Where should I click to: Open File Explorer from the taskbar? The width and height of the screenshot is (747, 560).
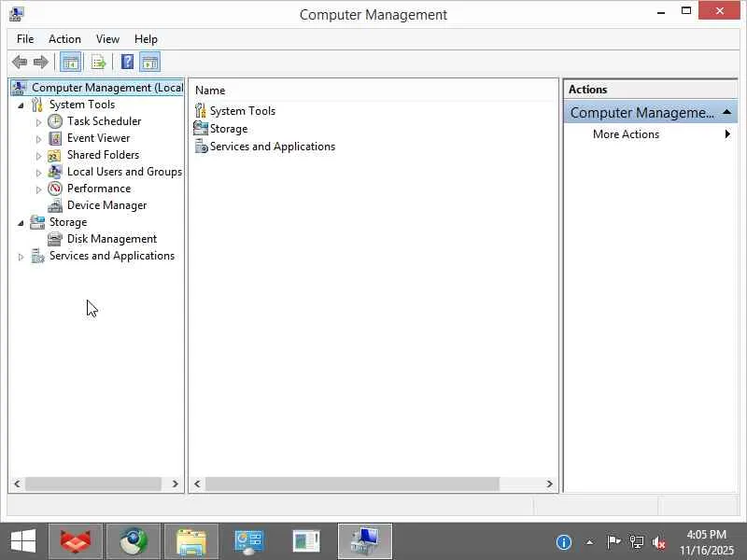click(x=191, y=541)
